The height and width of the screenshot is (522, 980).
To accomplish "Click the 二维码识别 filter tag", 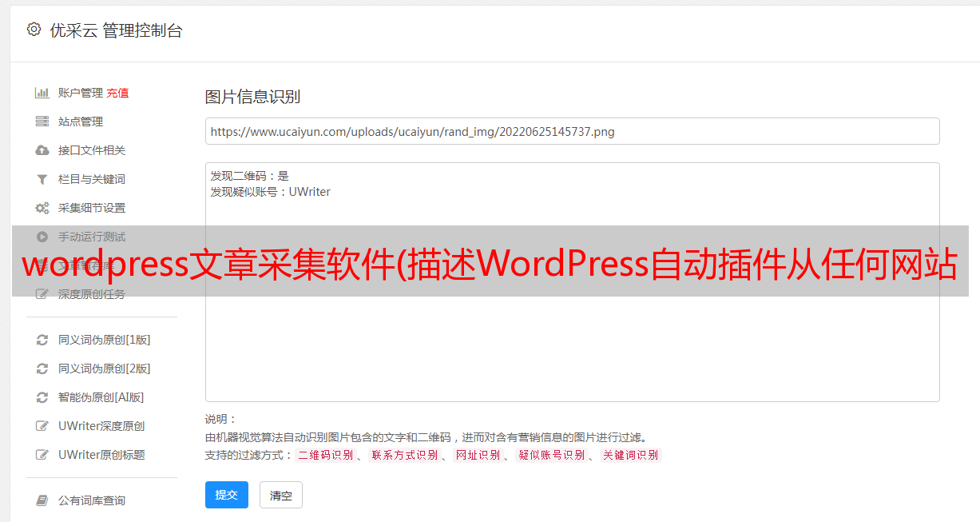I will pos(326,455).
